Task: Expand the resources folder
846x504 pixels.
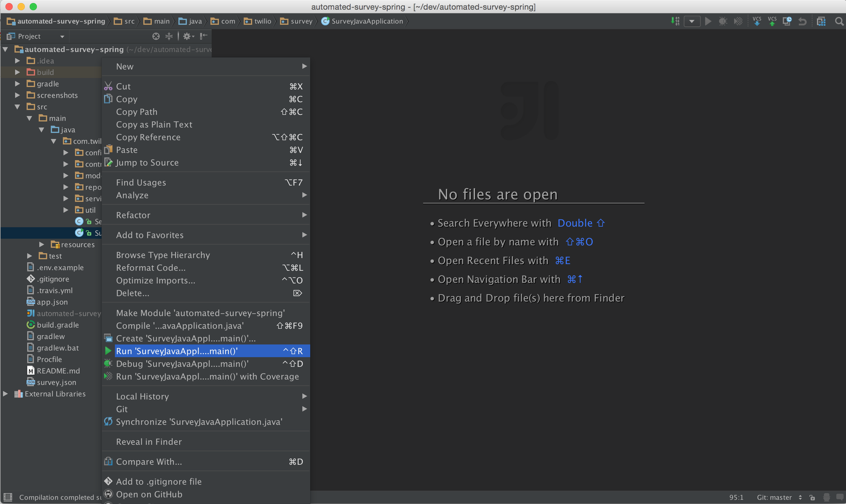Action: (x=41, y=244)
